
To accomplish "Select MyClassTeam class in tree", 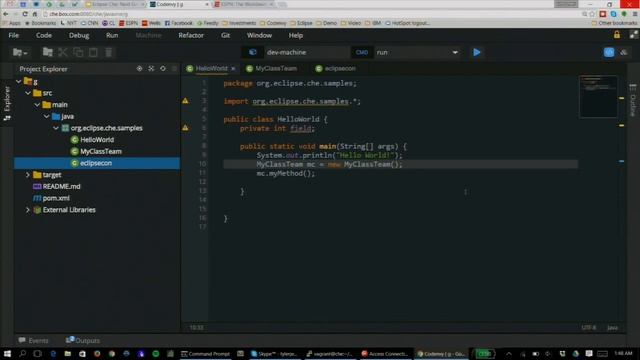I will click(101, 151).
